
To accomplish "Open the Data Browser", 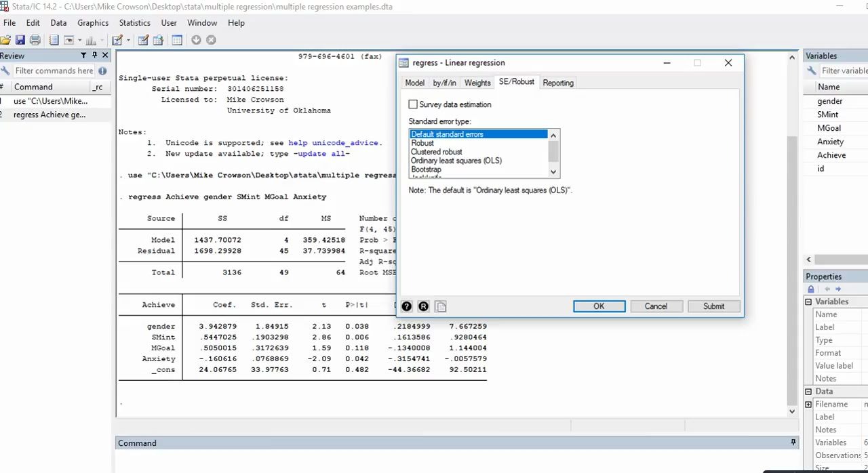I will click(158, 39).
